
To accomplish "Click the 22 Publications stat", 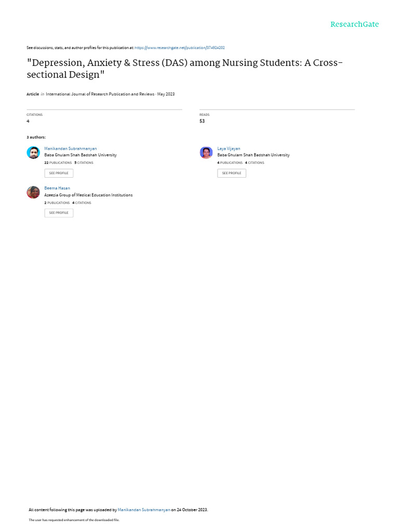I will [58, 163].
